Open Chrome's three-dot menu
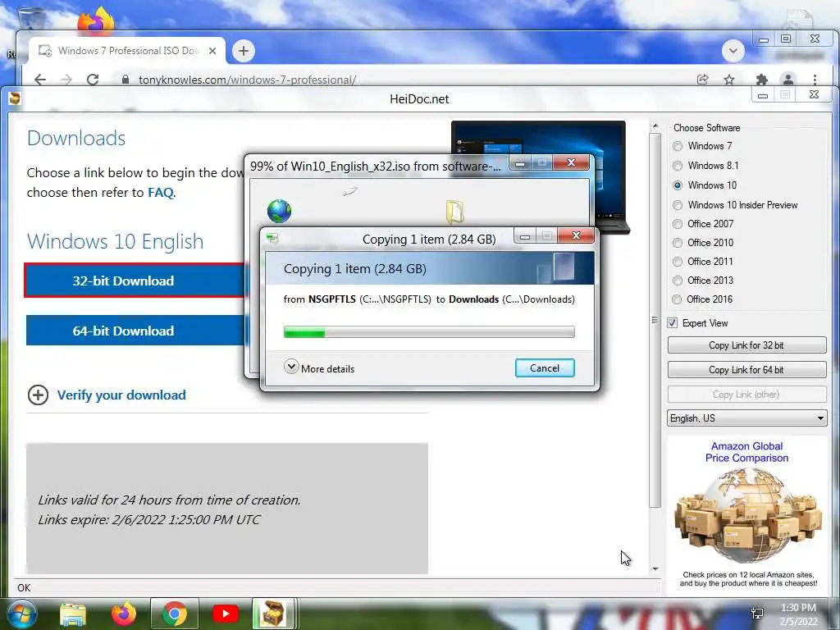 point(815,80)
